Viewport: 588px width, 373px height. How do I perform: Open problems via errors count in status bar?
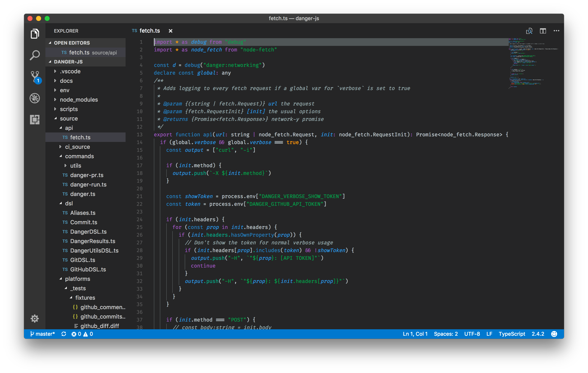coord(76,334)
